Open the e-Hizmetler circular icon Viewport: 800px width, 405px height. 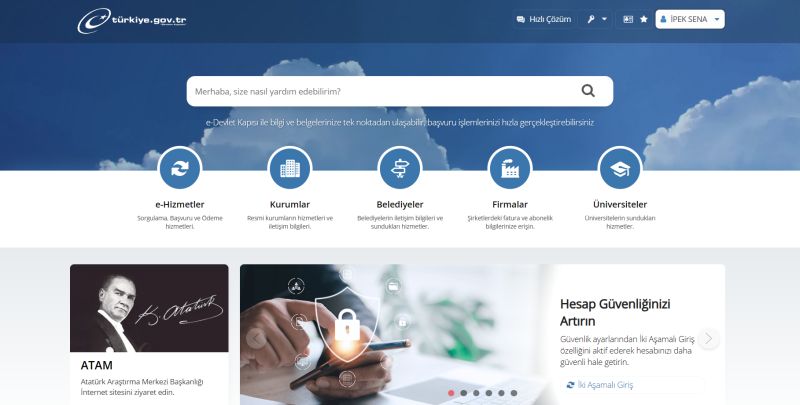pyautogui.click(x=180, y=168)
